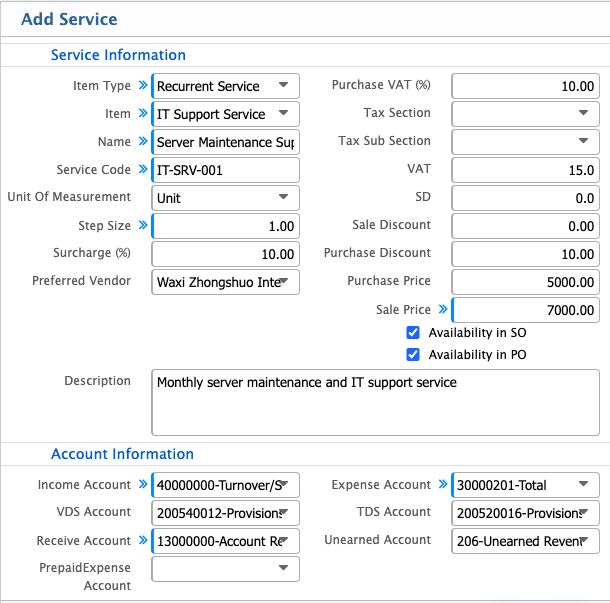Click the Sale Discount input field
Viewport: 610px width, 603px height.
click(526, 226)
